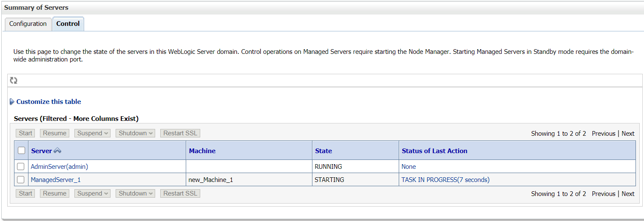Image resolution: width=644 pixels, height=221 pixels.
Task: Click the refresh icon above the table
Action: 14,81
